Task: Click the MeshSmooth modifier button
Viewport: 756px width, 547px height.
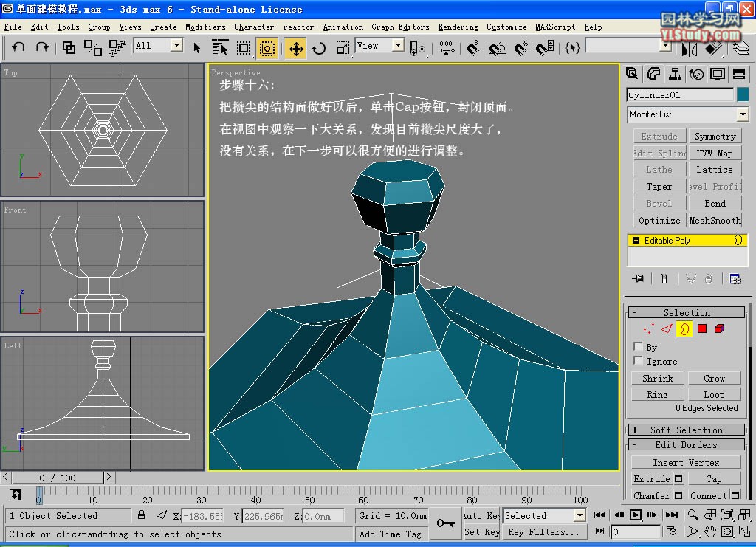Action: click(715, 220)
